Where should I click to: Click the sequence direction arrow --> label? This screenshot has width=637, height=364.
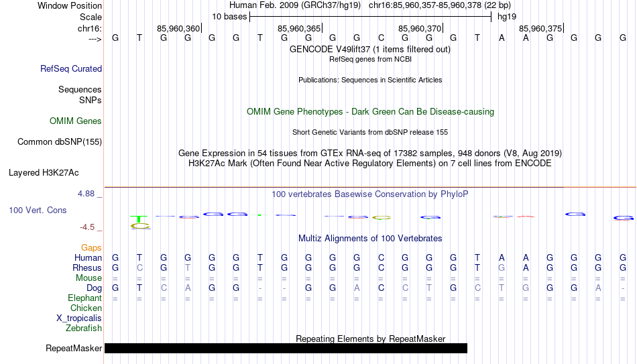pos(95,39)
